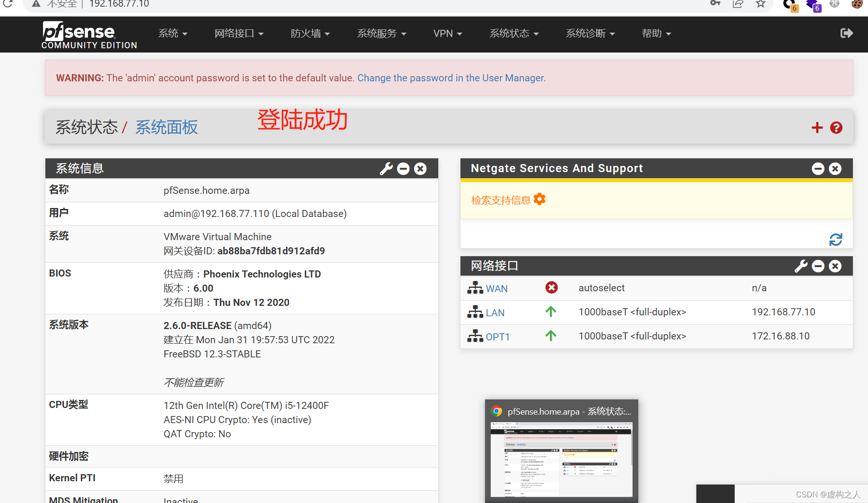Click the 系统面板 breadcrumb link
Viewport: 868px width, 503px height.
166,127
